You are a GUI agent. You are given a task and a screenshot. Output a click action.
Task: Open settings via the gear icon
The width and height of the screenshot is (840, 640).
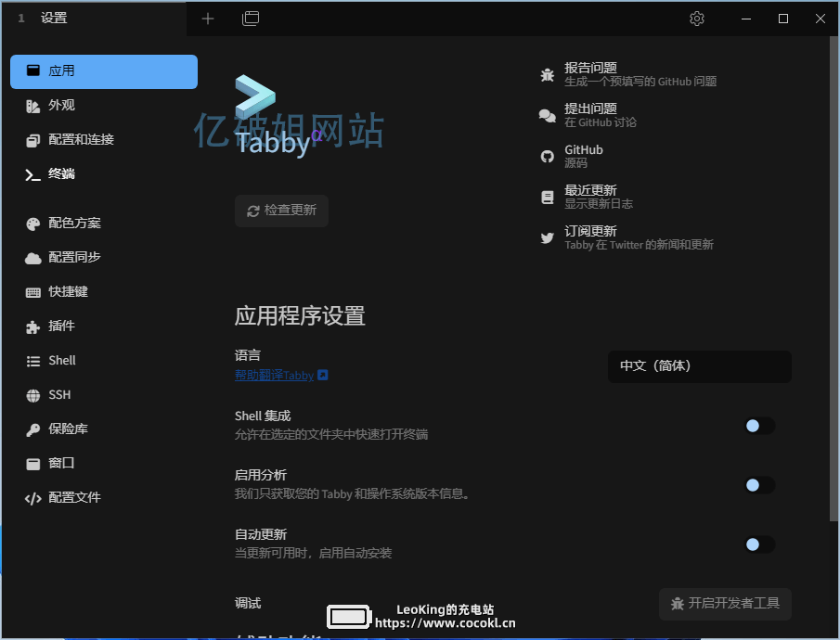(696, 19)
